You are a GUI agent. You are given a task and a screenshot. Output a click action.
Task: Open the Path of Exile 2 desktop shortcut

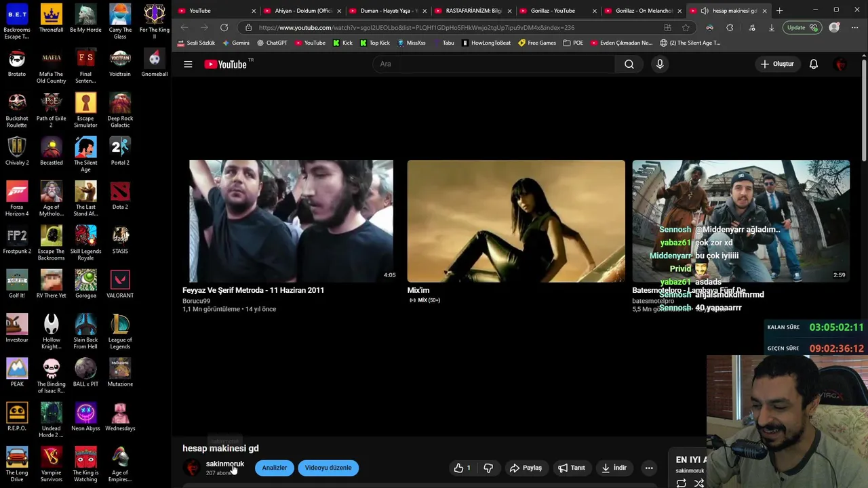tap(51, 110)
